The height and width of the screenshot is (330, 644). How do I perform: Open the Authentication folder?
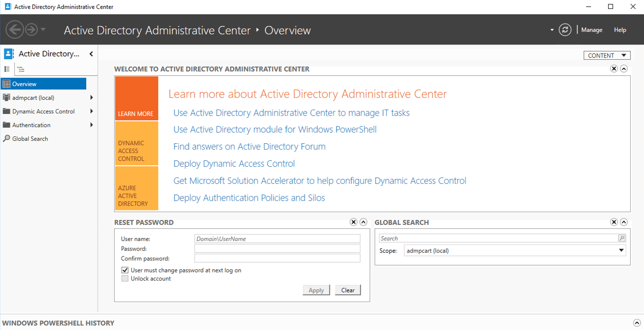(x=31, y=125)
